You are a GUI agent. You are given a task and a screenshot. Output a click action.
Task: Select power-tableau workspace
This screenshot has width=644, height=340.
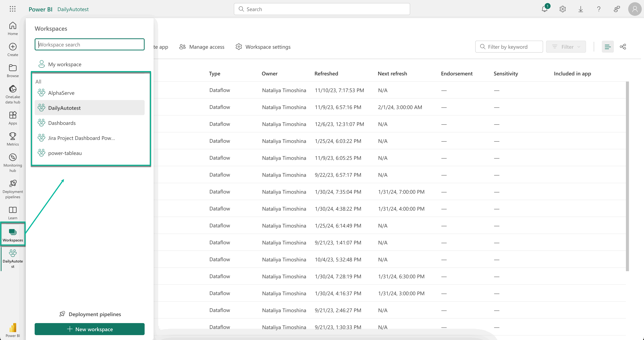(x=65, y=153)
